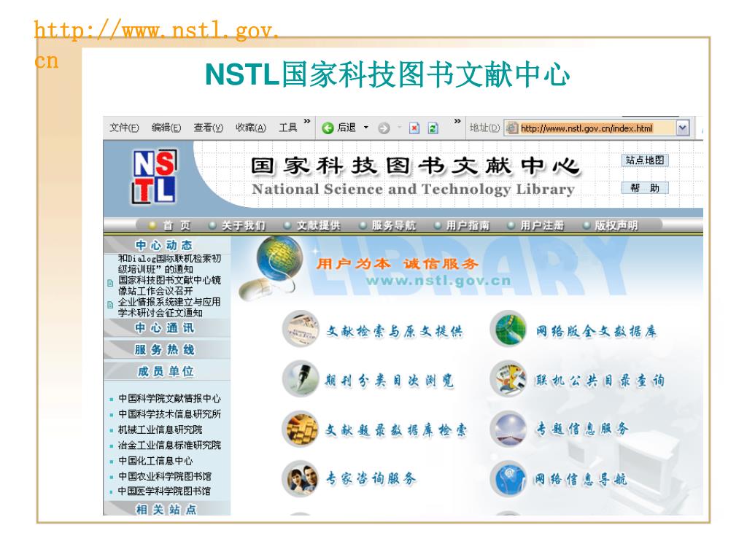Click the 网络版全文数据库 green icon
The height and width of the screenshot is (560, 747).
tap(508, 329)
